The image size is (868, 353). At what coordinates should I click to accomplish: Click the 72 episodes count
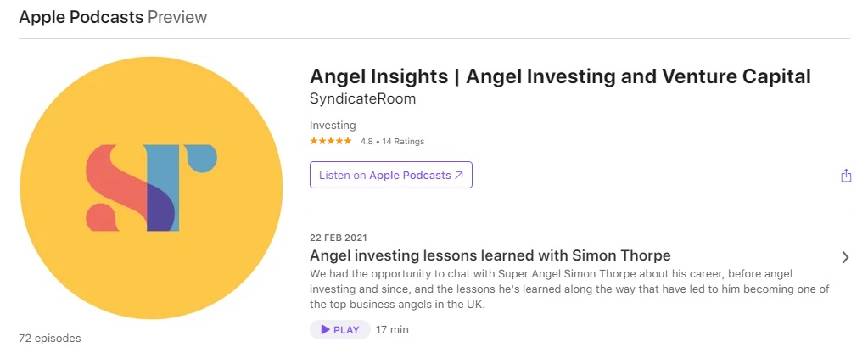tap(50, 339)
